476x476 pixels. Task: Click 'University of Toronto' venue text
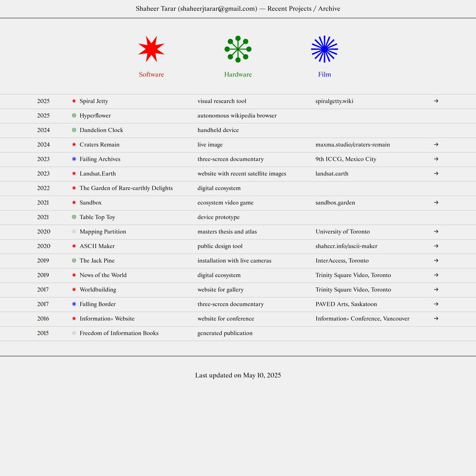click(342, 232)
